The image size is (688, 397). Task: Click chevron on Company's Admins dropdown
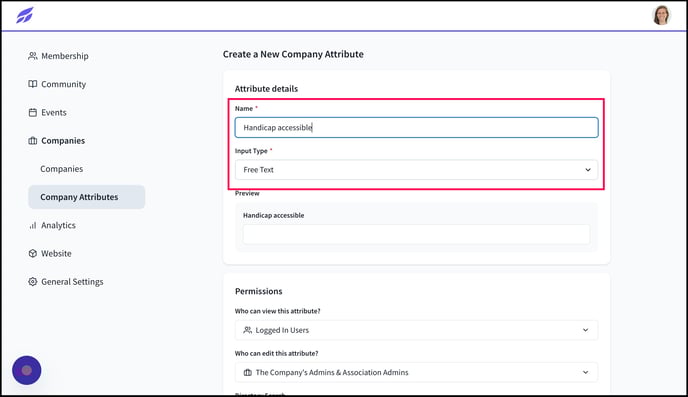click(585, 372)
